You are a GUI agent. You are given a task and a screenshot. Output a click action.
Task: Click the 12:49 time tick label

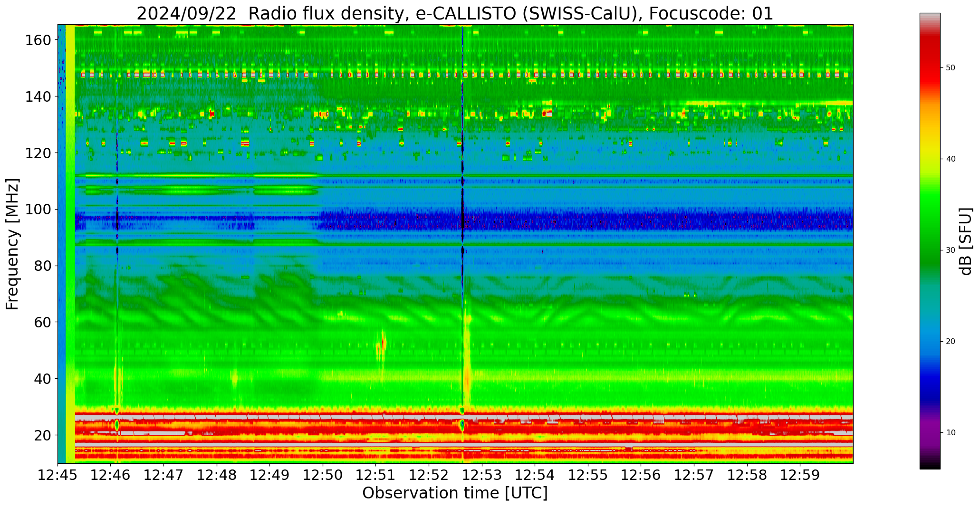pos(270,475)
